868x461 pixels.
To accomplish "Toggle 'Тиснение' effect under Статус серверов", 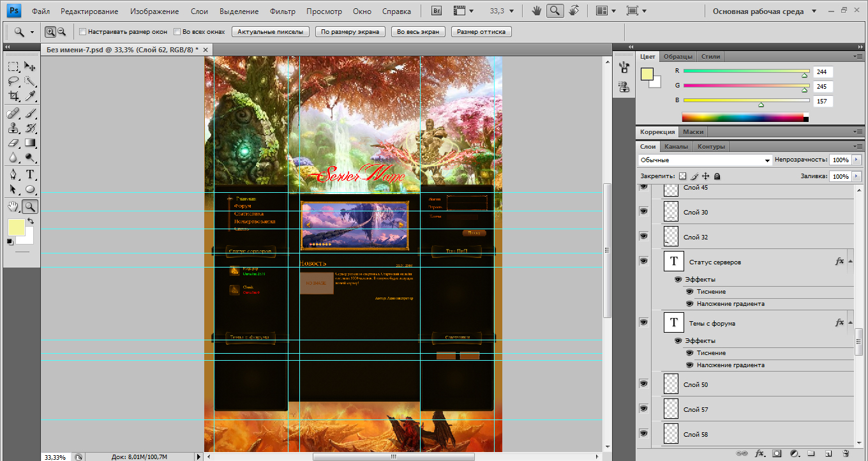I will click(x=689, y=291).
